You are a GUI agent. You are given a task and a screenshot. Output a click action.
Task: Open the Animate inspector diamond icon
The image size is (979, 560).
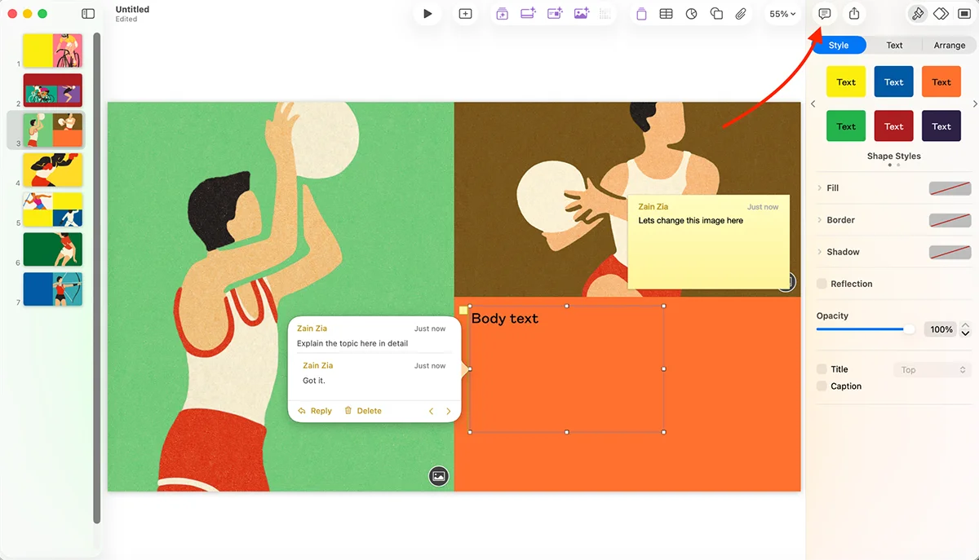click(941, 14)
